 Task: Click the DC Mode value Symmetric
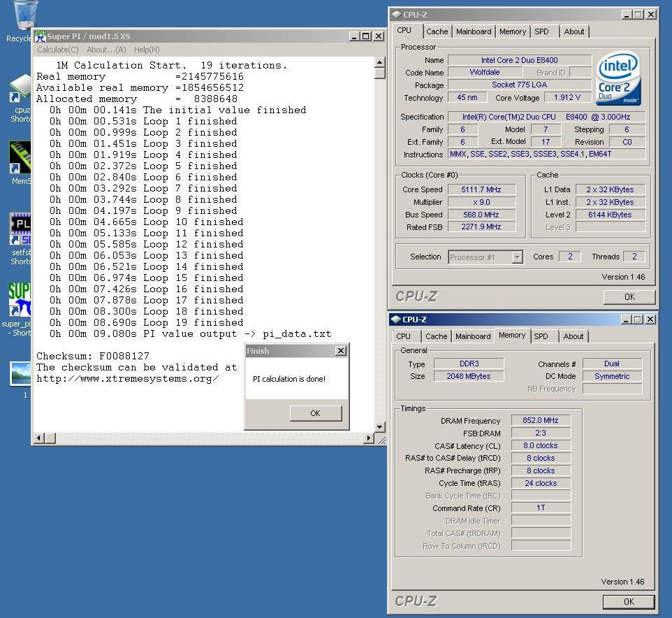[x=612, y=376]
